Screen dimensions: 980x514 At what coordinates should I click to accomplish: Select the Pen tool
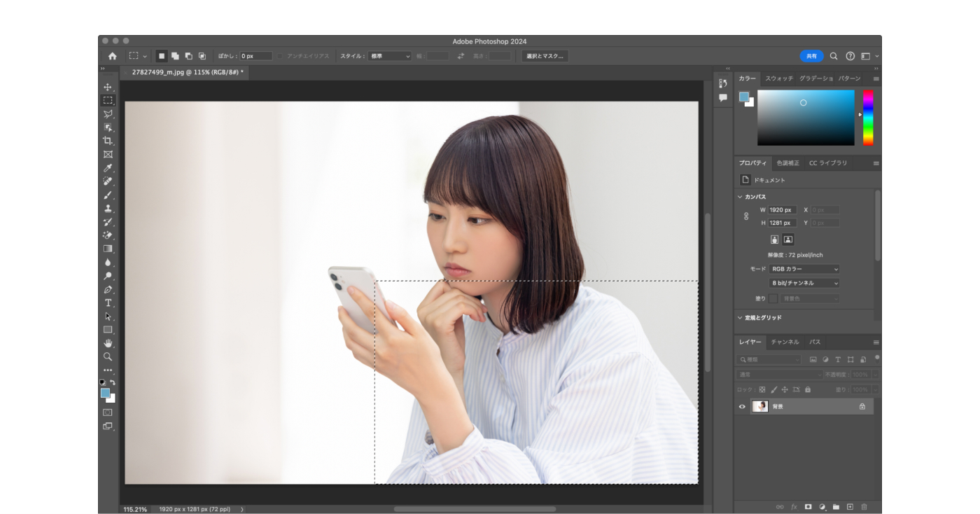point(108,289)
